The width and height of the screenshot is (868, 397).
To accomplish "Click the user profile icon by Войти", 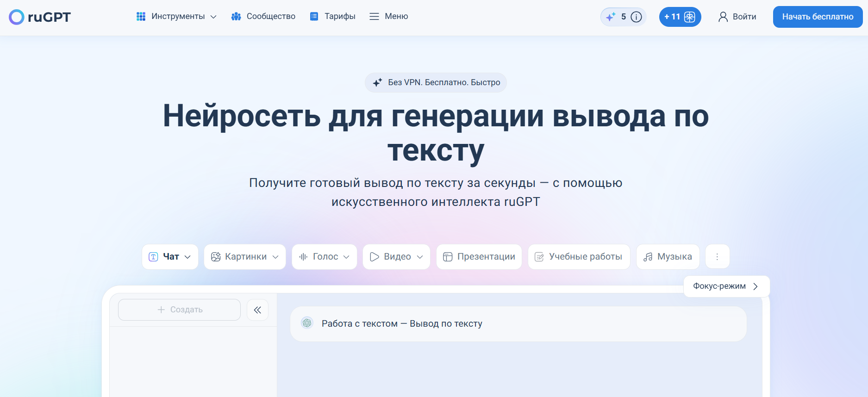I will (723, 17).
